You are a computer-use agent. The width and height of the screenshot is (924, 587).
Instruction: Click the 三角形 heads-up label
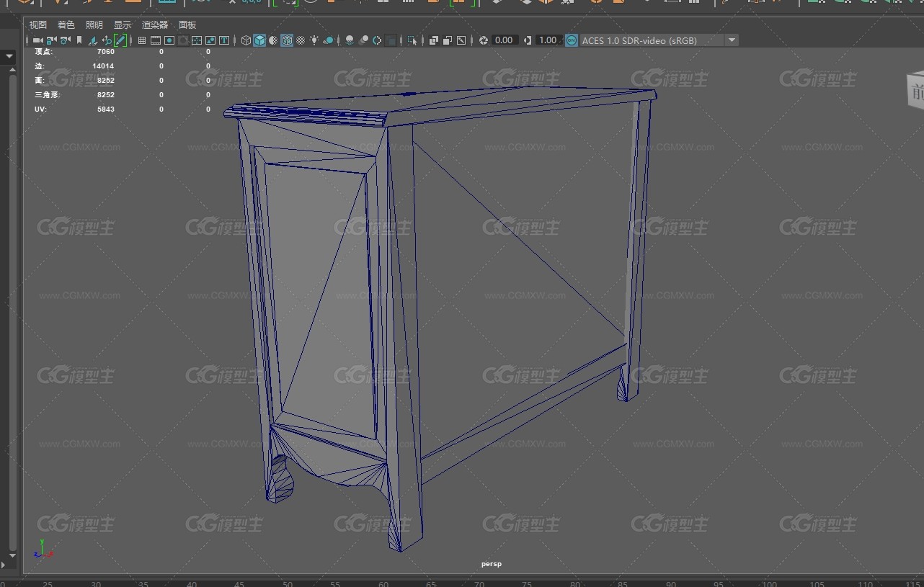point(48,95)
